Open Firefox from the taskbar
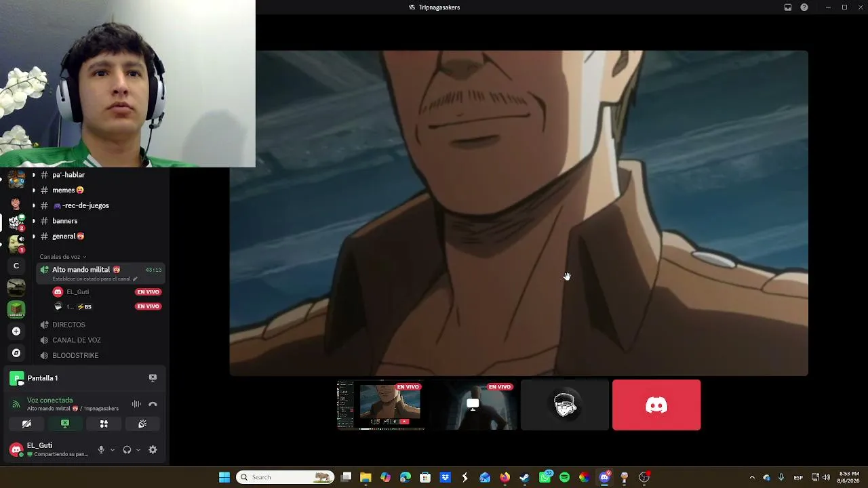Screen dimensions: 868x488 pyautogui.click(x=505, y=477)
